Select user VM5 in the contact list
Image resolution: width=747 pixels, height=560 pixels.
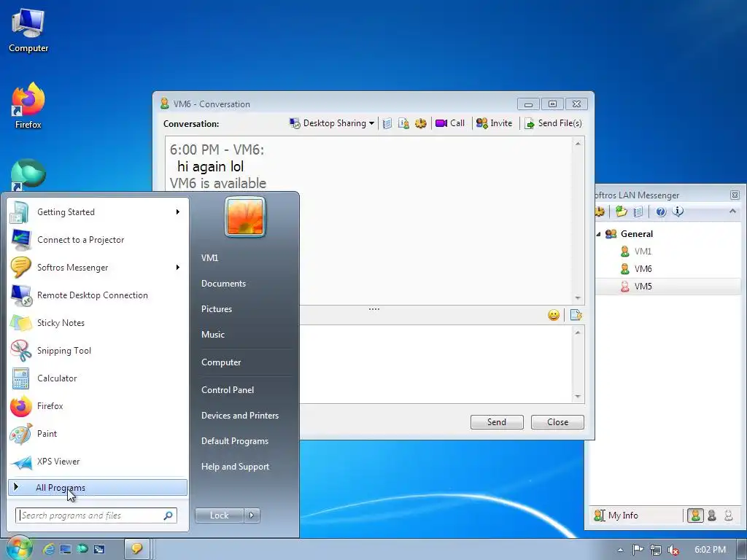(x=643, y=287)
